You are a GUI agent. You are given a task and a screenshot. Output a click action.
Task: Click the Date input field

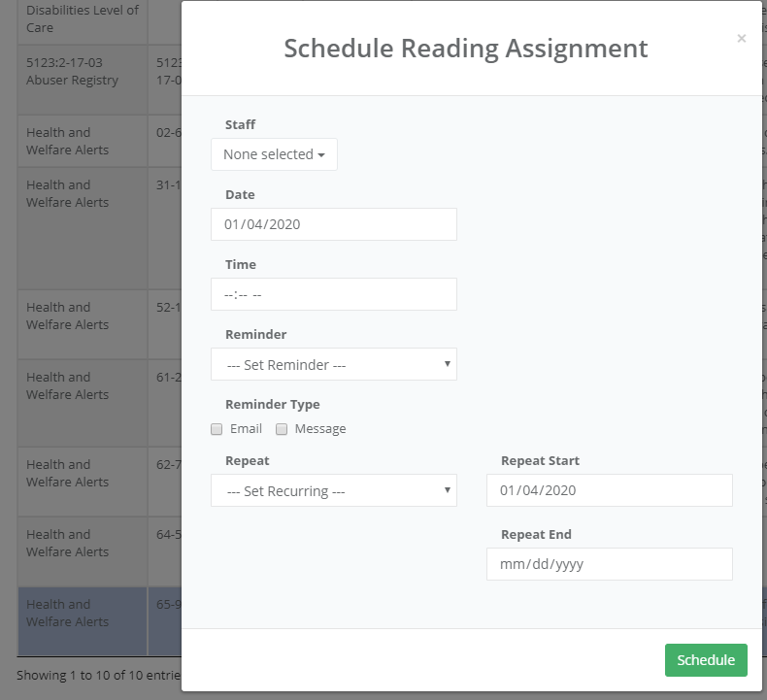333,224
